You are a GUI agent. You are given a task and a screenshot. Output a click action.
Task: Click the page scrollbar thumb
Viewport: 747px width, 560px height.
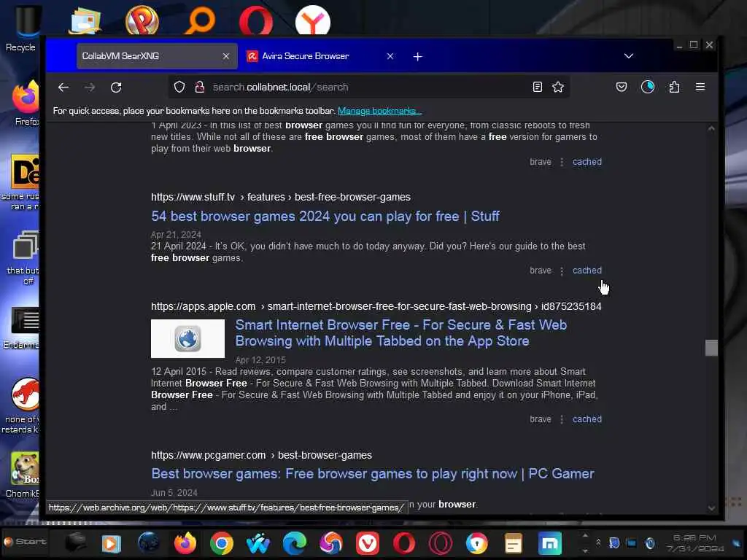[x=711, y=348]
